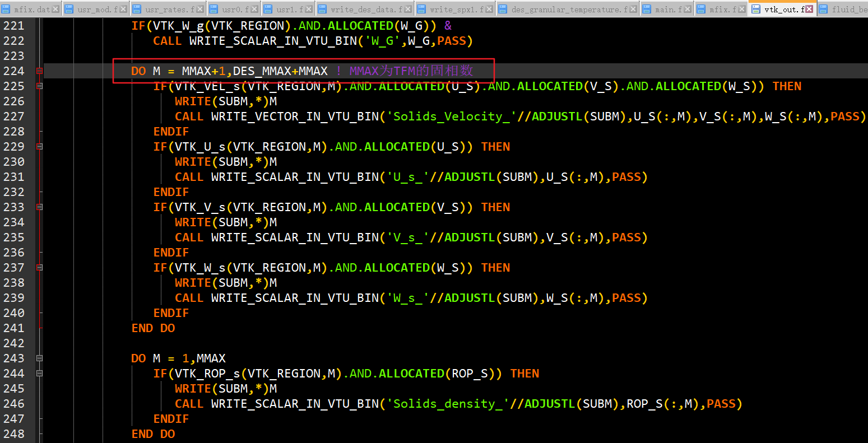Close the active vtk_out.f tab
The width and height of the screenshot is (868, 443).
click(809, 10)
